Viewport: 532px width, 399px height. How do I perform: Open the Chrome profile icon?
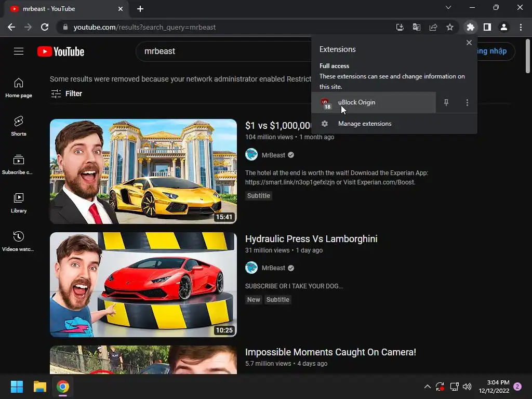(x=504, y=27)
